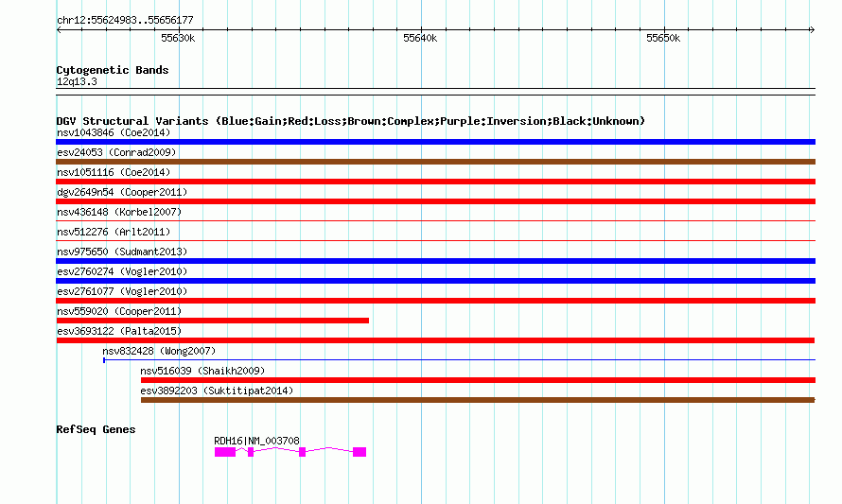Click the DGV Structural Variants track heading

point(351,121)
